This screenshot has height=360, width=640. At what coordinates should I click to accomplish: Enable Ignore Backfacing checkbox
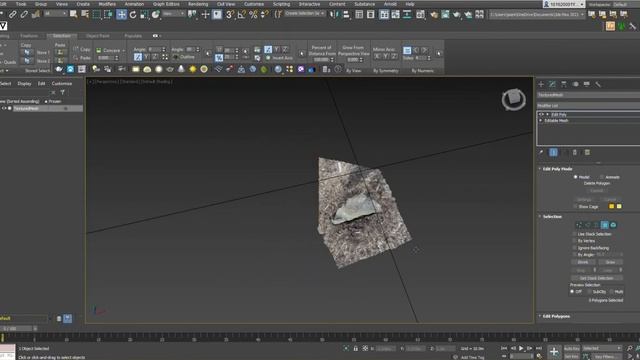[575, 248]
